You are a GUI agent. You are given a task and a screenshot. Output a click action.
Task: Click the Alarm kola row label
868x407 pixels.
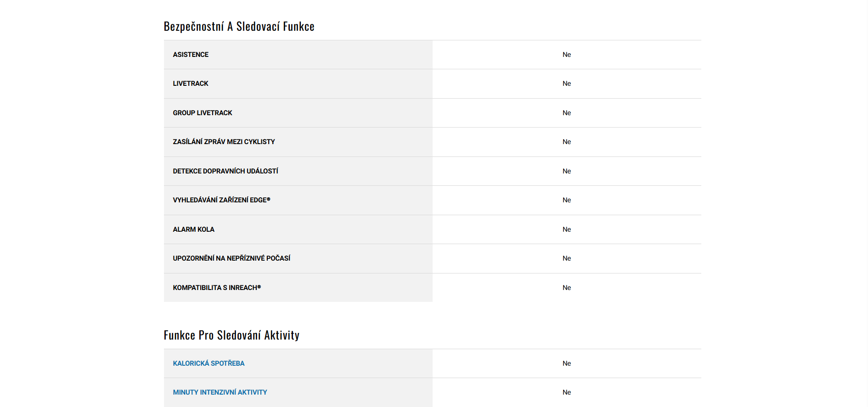tap(193, 229)
